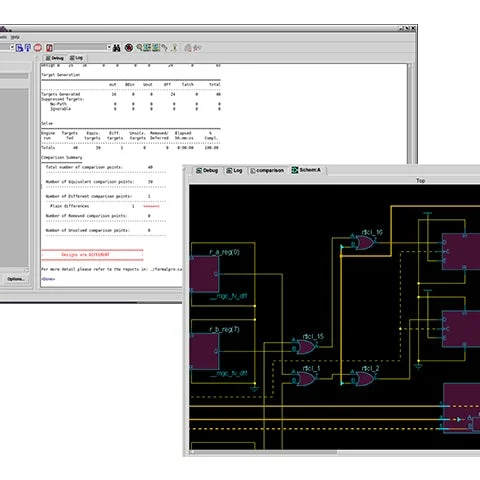Open the comparison tab in front window

(267, 170)
